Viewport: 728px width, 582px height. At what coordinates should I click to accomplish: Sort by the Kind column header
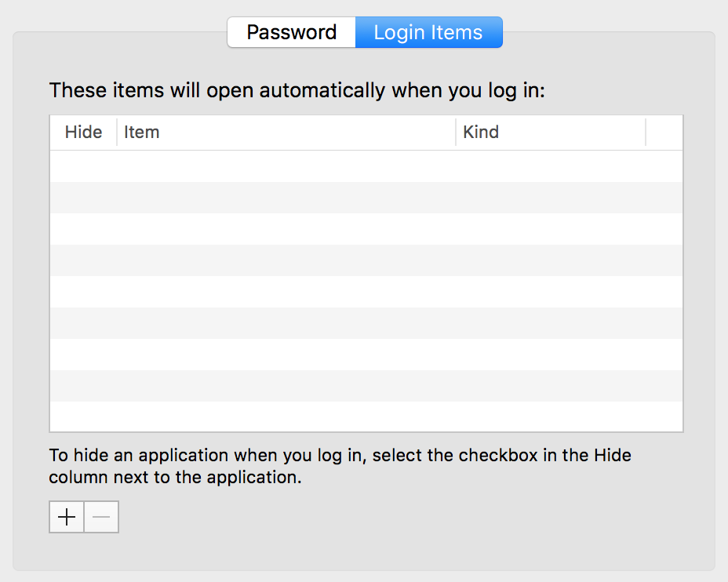(x=549, y=133)
